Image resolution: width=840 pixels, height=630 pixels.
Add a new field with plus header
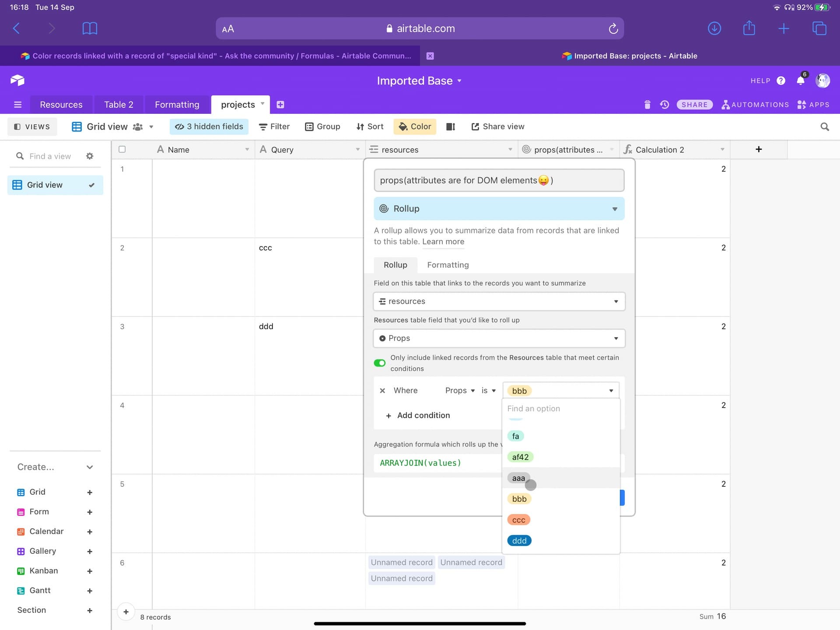pyautogui.click(x=759, y=149)
